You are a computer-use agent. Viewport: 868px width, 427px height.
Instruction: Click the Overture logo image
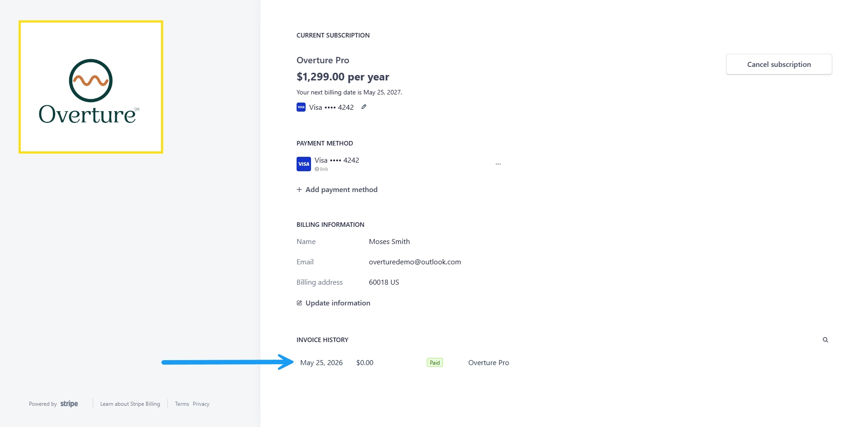coord(91,87)
